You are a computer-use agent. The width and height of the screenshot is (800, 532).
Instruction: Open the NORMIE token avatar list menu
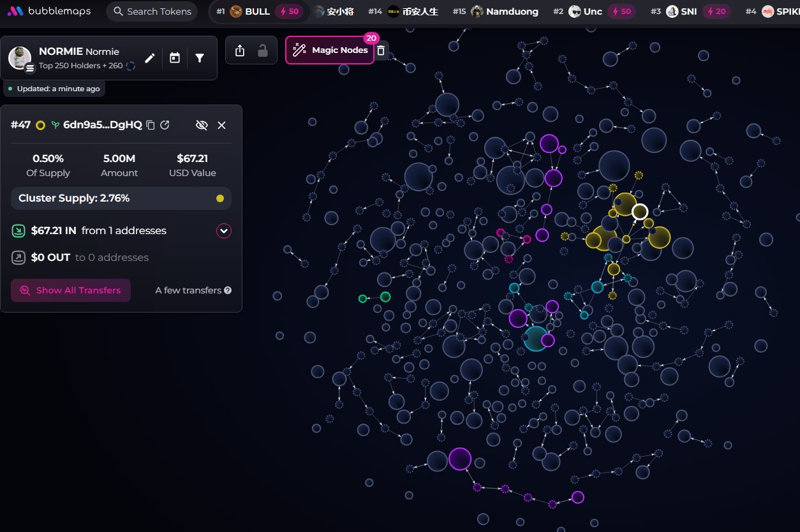point(29,69)
